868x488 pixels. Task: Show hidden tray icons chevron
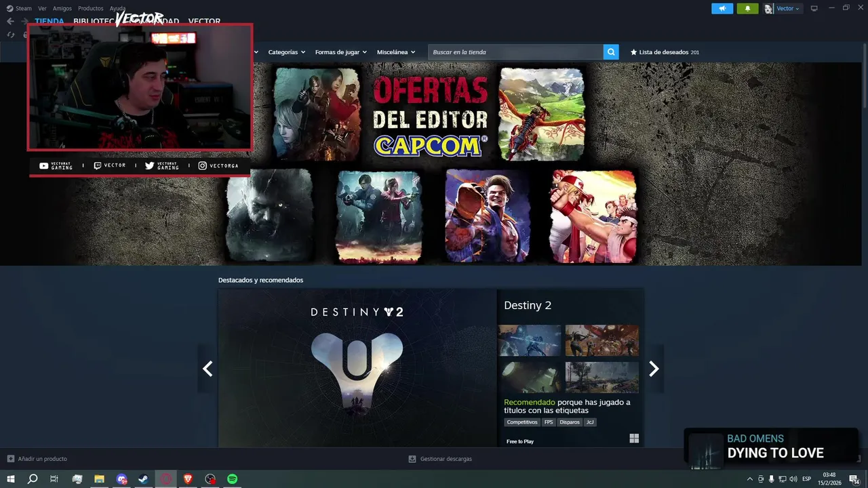(x=749, y=479)
